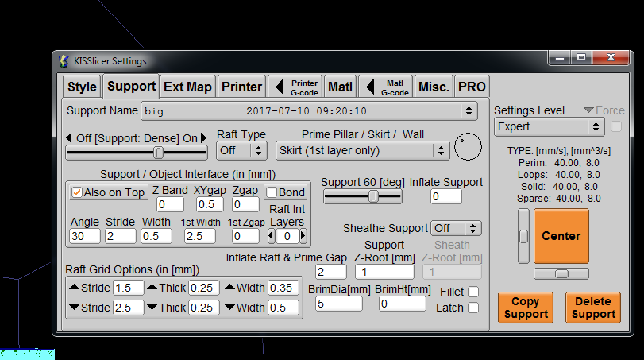Open the Settings Level Expert dropdown
This screenshot has height=360, width=644.
click(x=550, y=126)
